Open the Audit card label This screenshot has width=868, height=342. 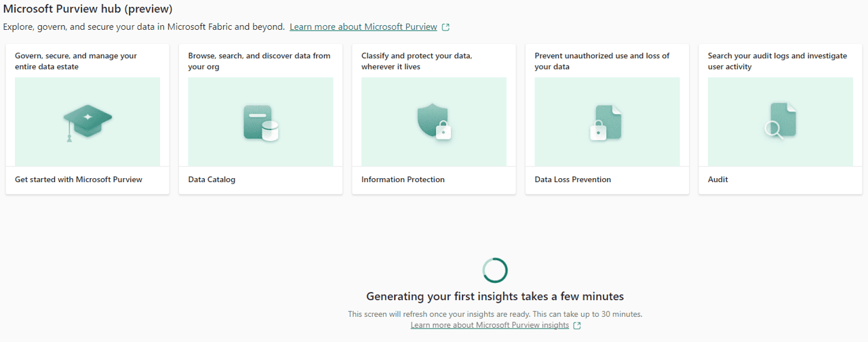pyautogui.click(x=717, y=179)
